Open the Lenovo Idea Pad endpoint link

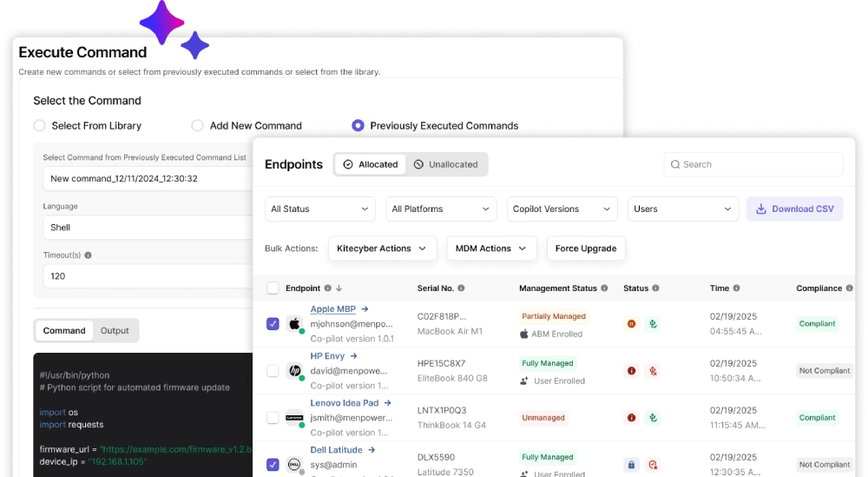(x=345, y=403)
